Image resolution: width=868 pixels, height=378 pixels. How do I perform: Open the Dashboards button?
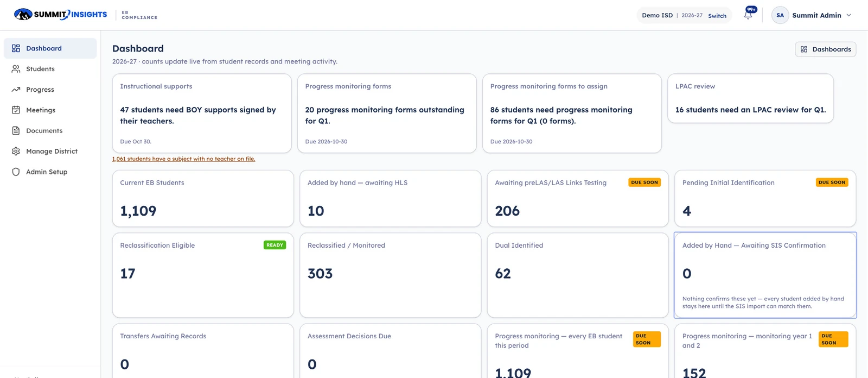point(826,49)
